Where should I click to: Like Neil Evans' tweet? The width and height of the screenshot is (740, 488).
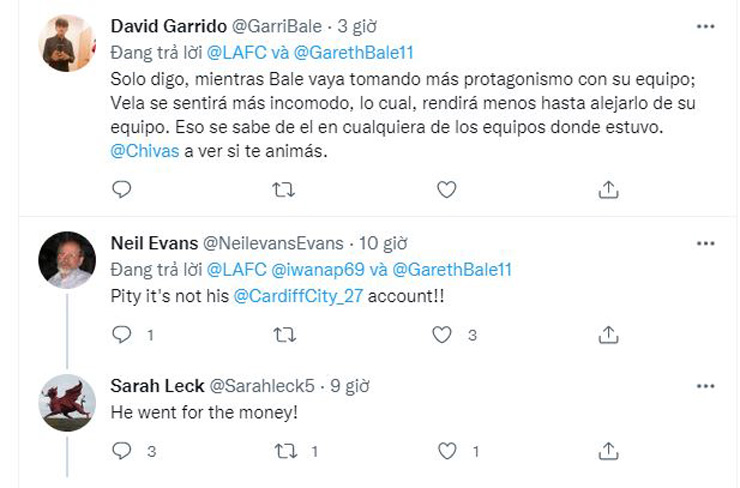443,335
